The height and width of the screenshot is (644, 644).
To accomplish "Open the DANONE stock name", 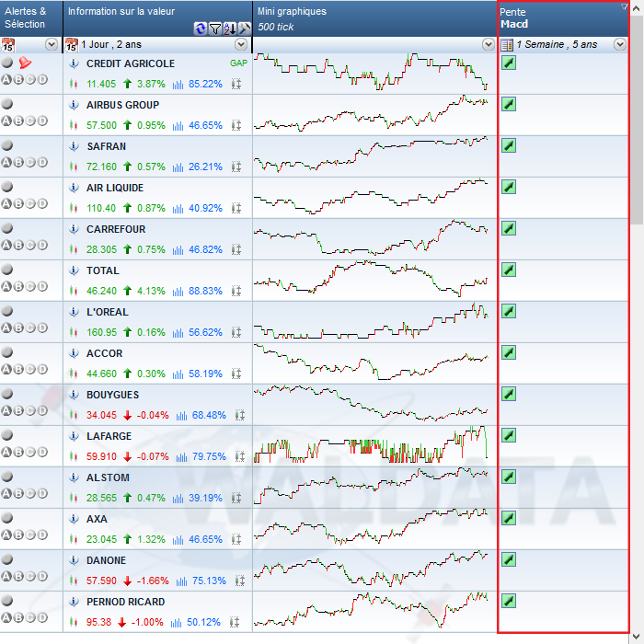I will [106, 560].
